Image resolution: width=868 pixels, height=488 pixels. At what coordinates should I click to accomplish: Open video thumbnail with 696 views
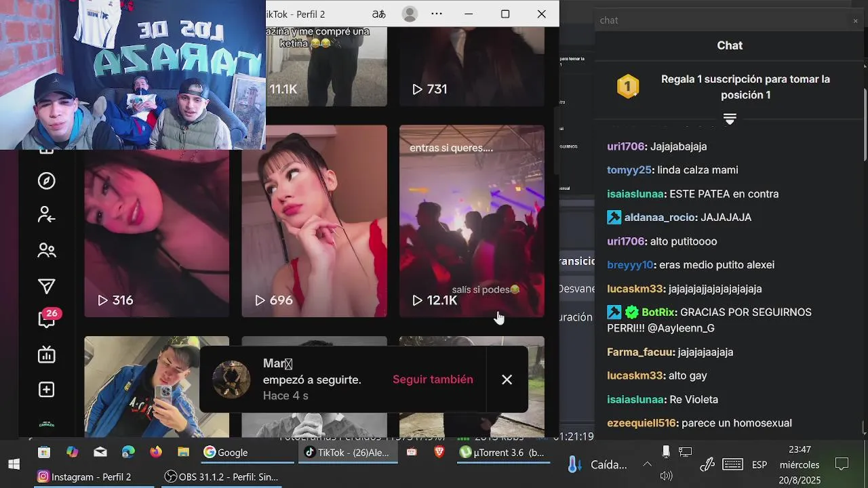click(x=314, y=221)
